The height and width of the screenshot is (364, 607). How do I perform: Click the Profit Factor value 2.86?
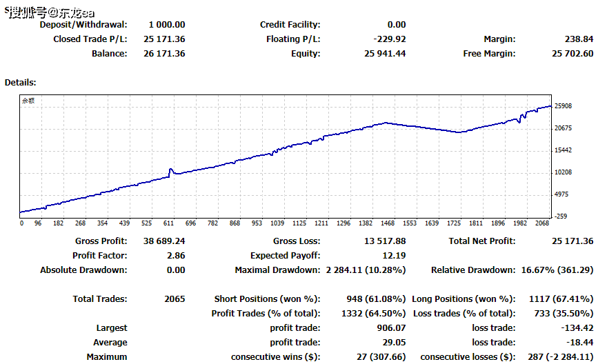[x=175, y=256]
